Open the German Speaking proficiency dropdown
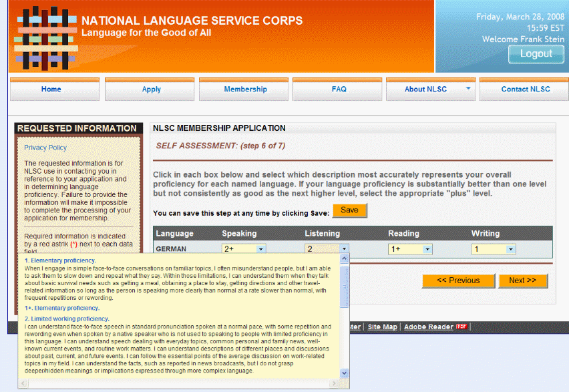 244,249
